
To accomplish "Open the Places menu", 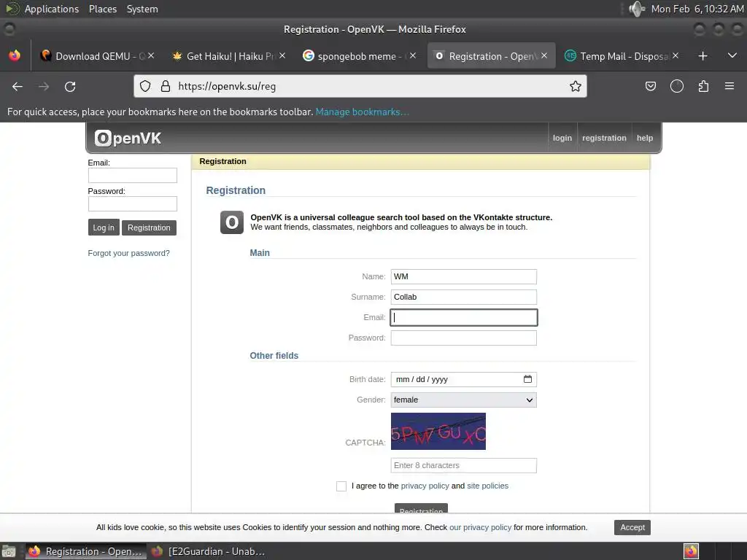I will tap(102, 9).
